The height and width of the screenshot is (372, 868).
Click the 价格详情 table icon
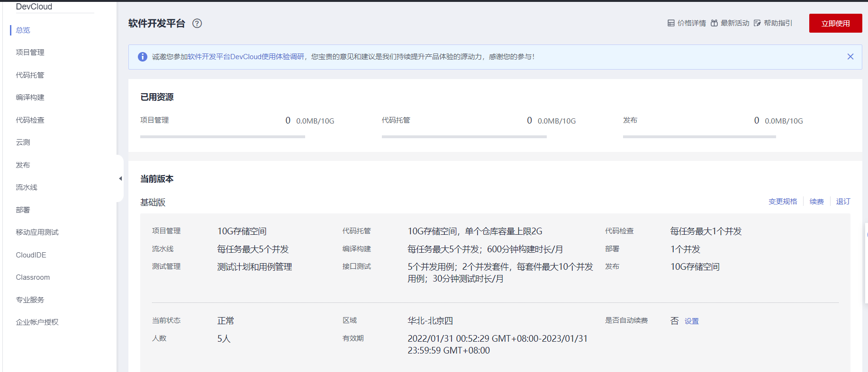[671, 23]
